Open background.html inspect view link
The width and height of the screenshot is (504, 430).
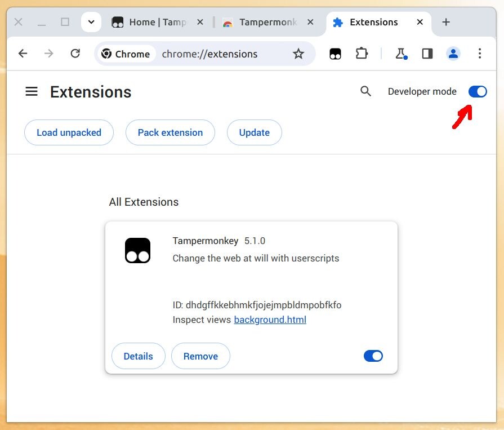270,320
